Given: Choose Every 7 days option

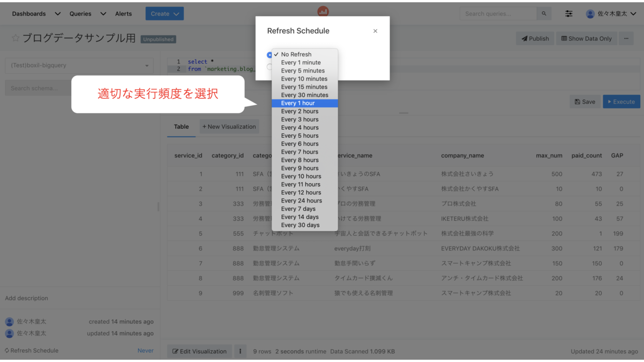Looking at the screenshot, I should click(305, 208).
